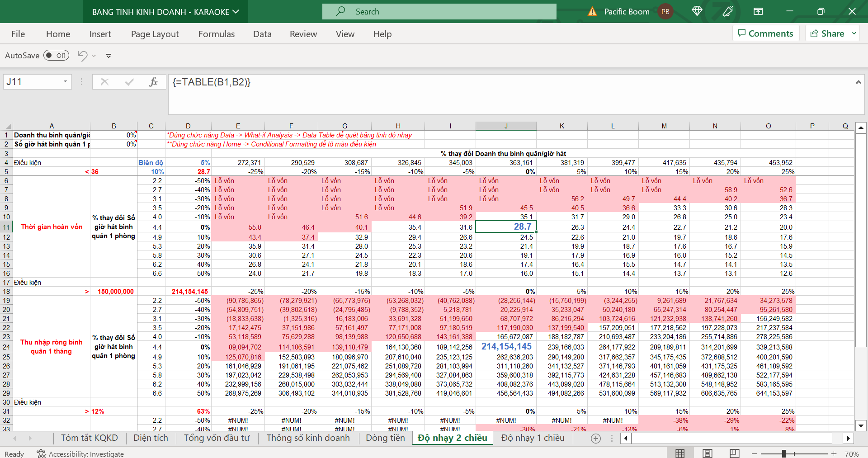Click the Microsoft Premium diamond icon

(697, 11)
